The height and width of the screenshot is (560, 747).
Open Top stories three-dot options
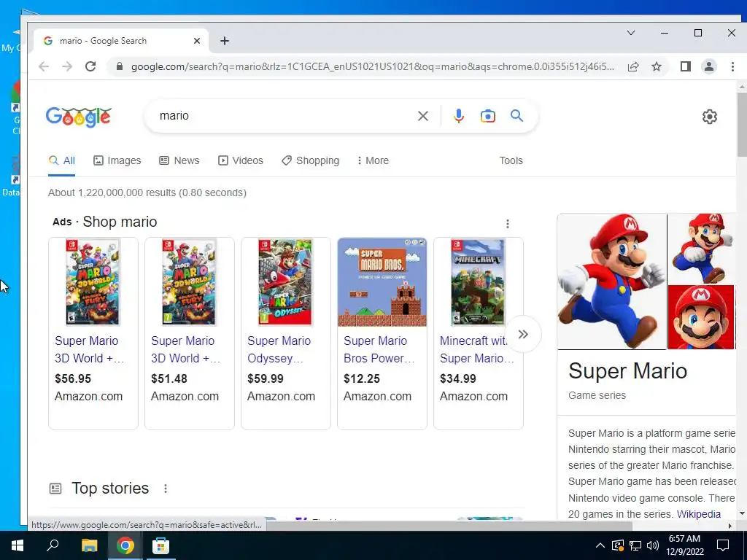tap(166, 488)
